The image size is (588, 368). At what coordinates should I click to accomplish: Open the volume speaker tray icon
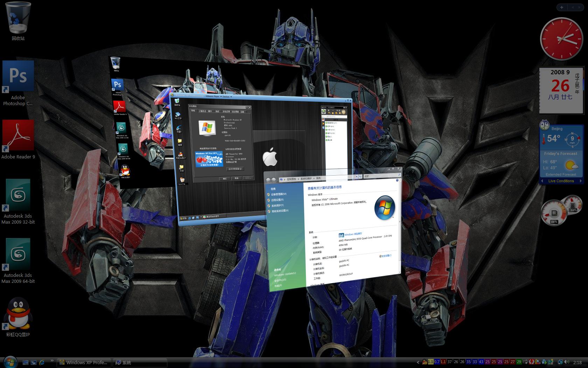pyautogui.click(x=567, y=362)
